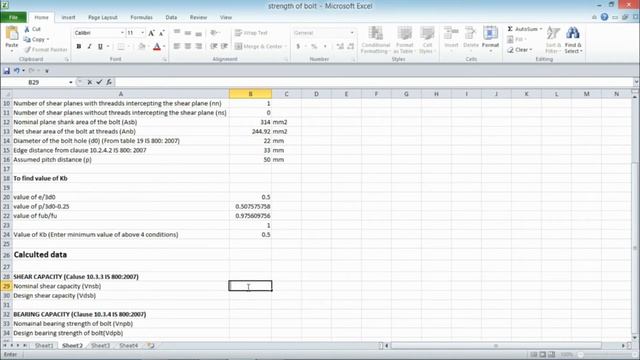Toggle Bold formatting
Viewport: 640px width, 360px height.
coord(78,47)
